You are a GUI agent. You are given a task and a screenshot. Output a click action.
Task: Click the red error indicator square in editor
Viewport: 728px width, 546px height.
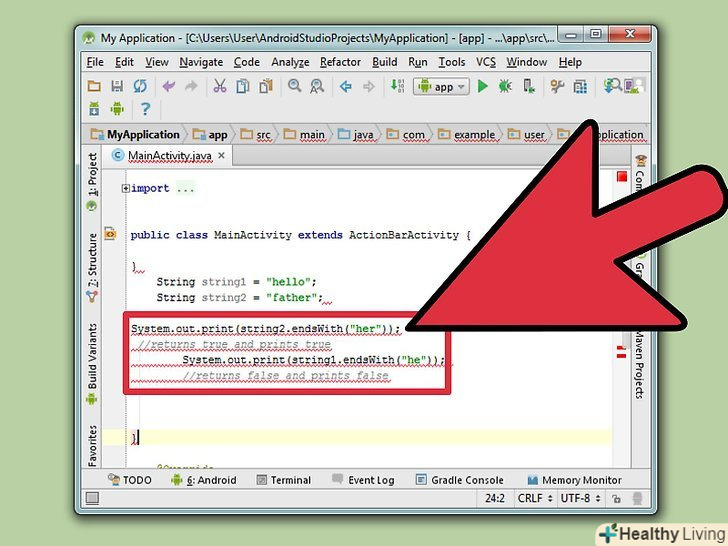point(621,177)
